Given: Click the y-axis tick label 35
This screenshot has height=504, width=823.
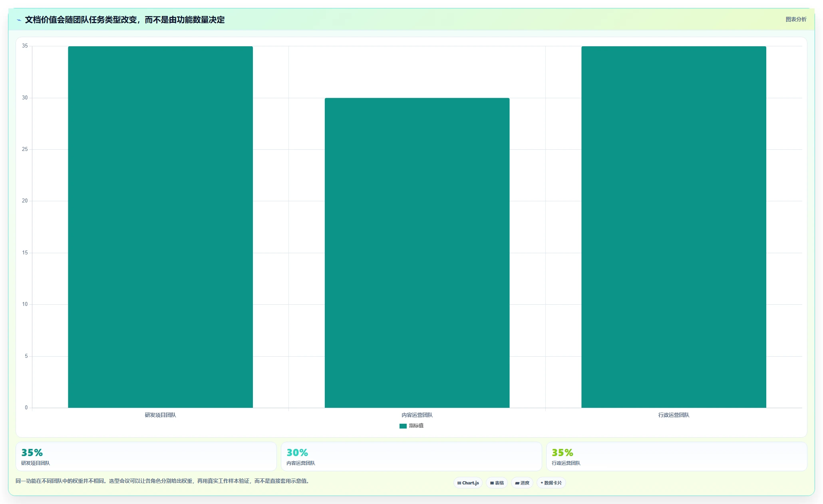Looking at the screenshot, I should point(25,46).
